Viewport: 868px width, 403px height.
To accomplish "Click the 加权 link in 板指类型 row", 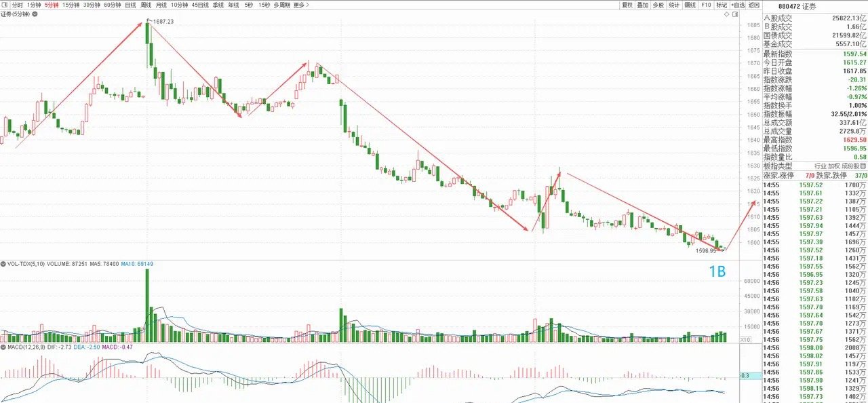I will (x=835, y=166).
